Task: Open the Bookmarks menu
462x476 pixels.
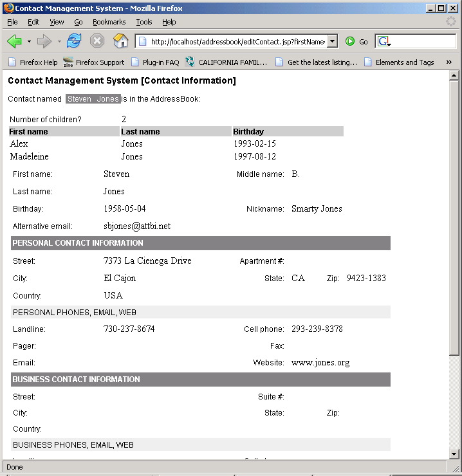Action: pyautogui.click(x=109, y=22)
